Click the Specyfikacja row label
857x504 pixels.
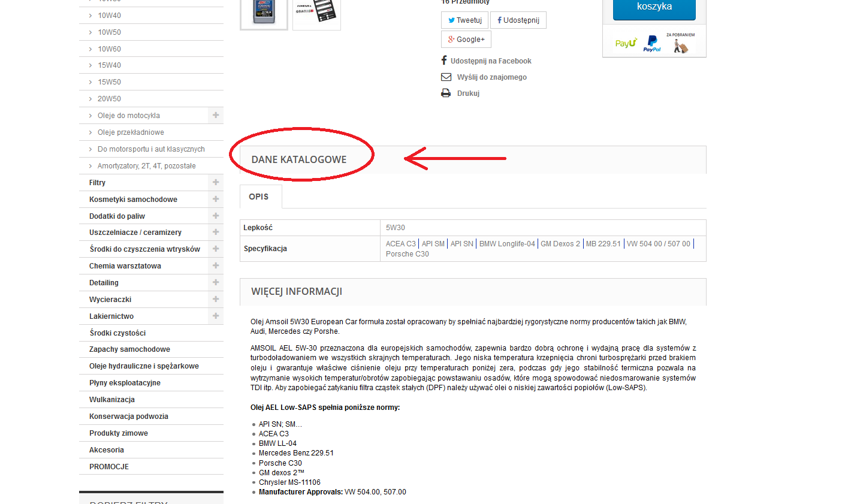click(265, 249)
